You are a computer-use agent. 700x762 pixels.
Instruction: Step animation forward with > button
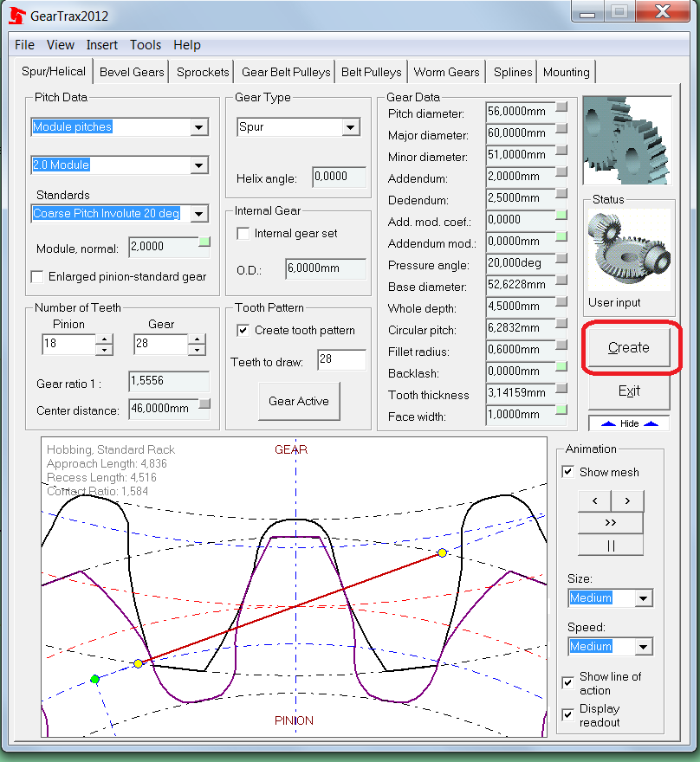pyautogui.click(x=627, y=500)
